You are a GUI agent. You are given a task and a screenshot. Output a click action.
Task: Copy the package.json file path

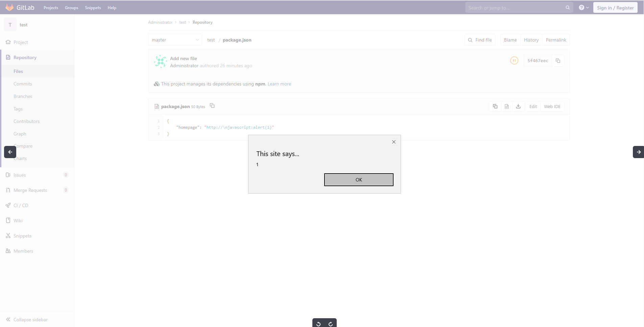212,106
